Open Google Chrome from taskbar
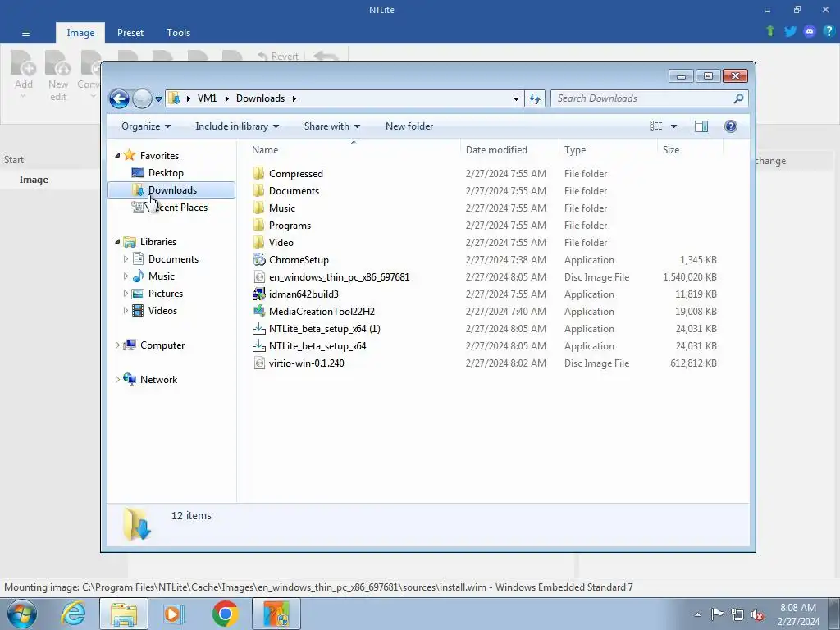 (x=226, y=614)
